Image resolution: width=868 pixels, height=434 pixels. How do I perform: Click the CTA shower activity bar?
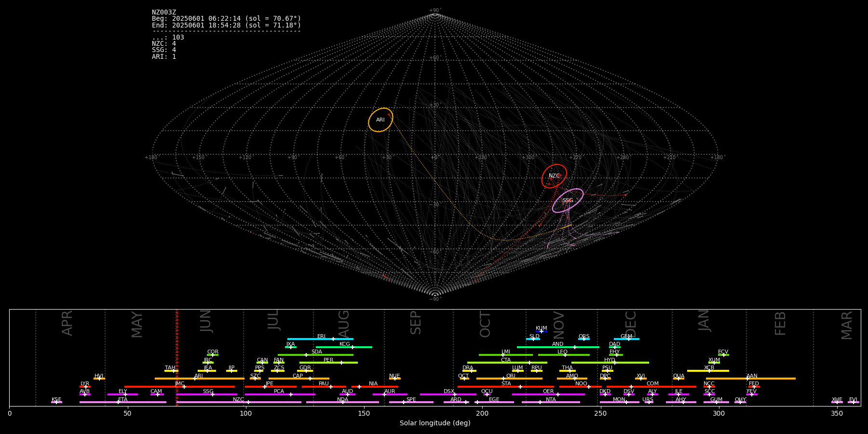507,363
